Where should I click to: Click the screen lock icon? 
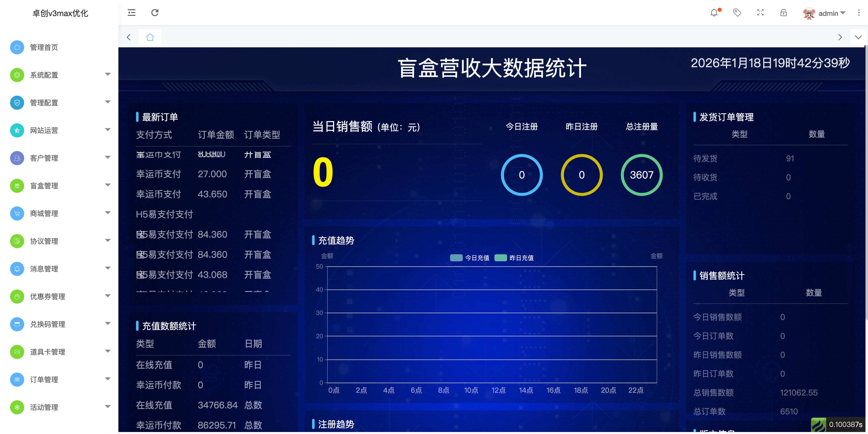[783, 13]
